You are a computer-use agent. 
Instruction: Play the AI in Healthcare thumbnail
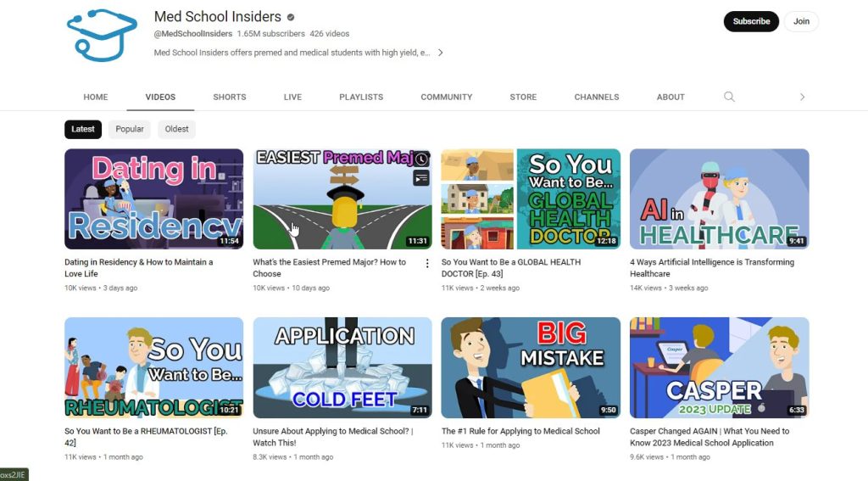coord(719,199)
